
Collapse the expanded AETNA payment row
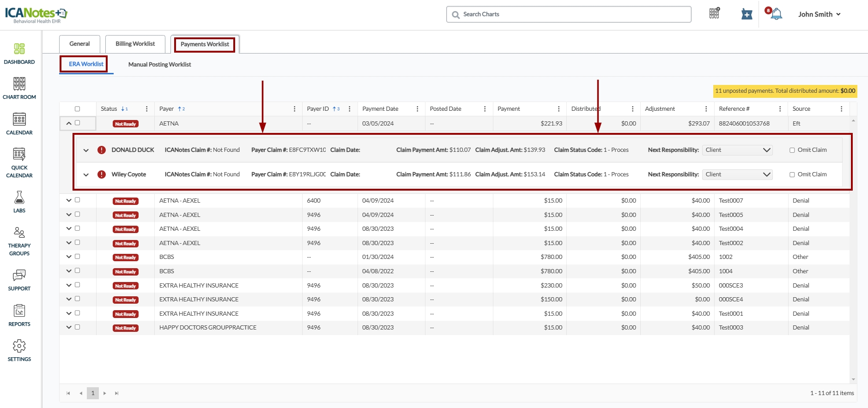coord(69,123)
